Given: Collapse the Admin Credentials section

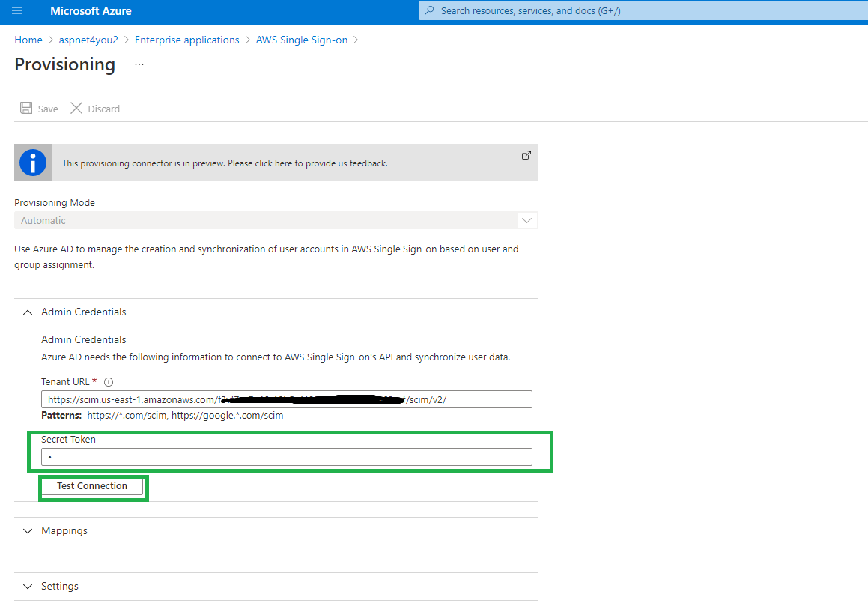Looking at the screenshot, I should tap(28, 312).
